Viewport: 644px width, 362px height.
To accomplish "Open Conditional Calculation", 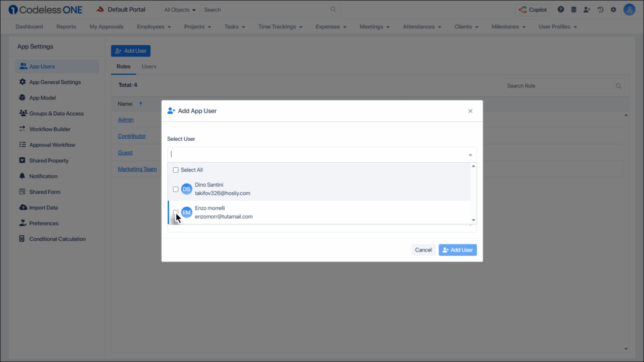I will click(x=57, y=239).
